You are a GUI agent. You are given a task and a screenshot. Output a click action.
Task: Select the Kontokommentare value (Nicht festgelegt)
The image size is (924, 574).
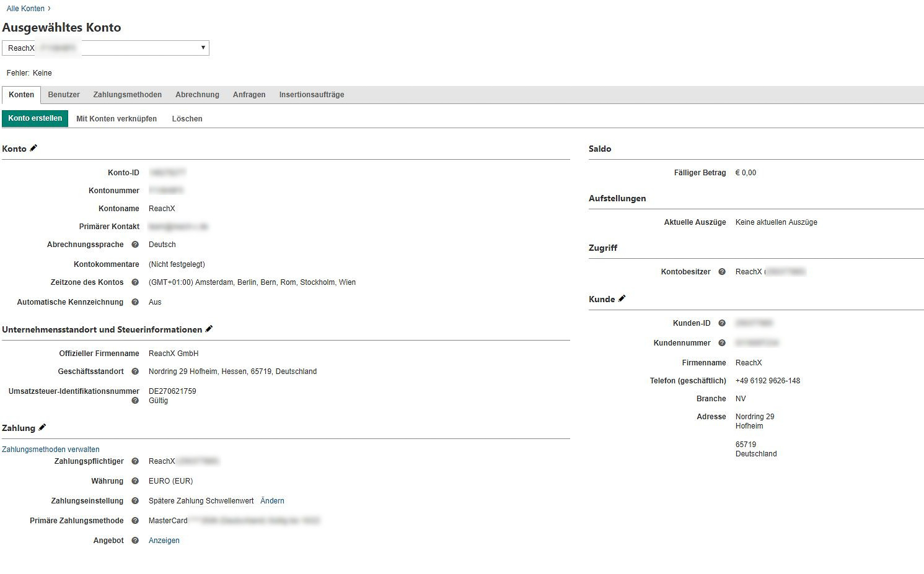point(177,264)
